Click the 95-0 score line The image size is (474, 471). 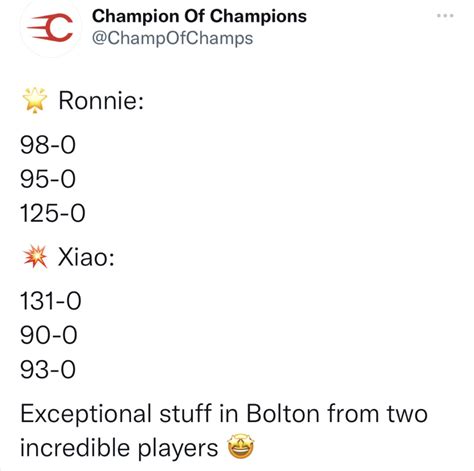pyautogui.click(x=48, y=179)
